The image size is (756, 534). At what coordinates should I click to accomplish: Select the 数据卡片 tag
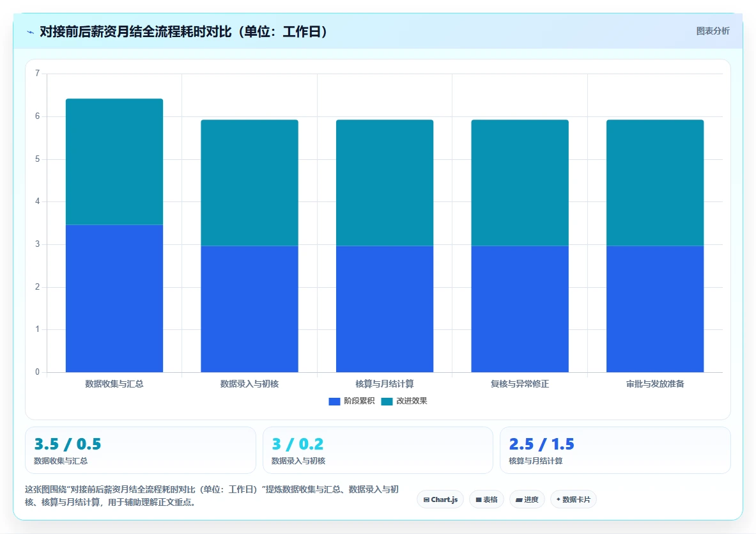click(573, 499)
